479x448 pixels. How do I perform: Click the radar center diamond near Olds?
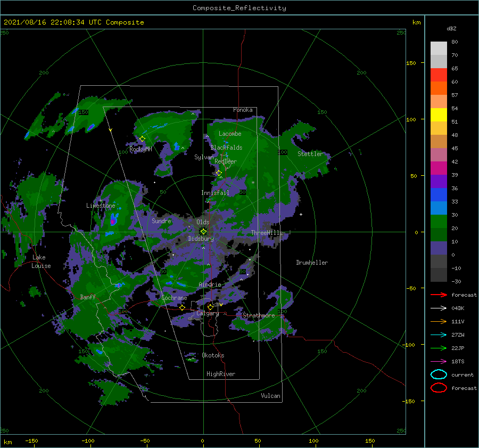coord(203,232)
